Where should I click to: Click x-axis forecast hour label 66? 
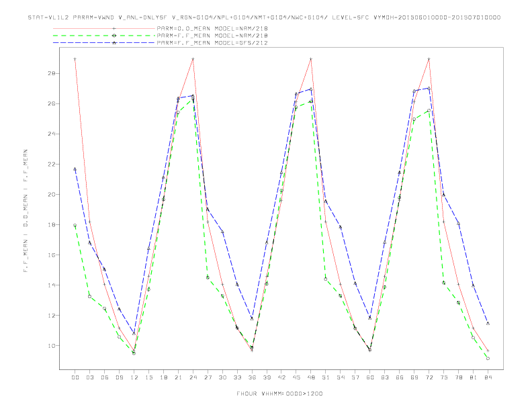tap(400, 377)
